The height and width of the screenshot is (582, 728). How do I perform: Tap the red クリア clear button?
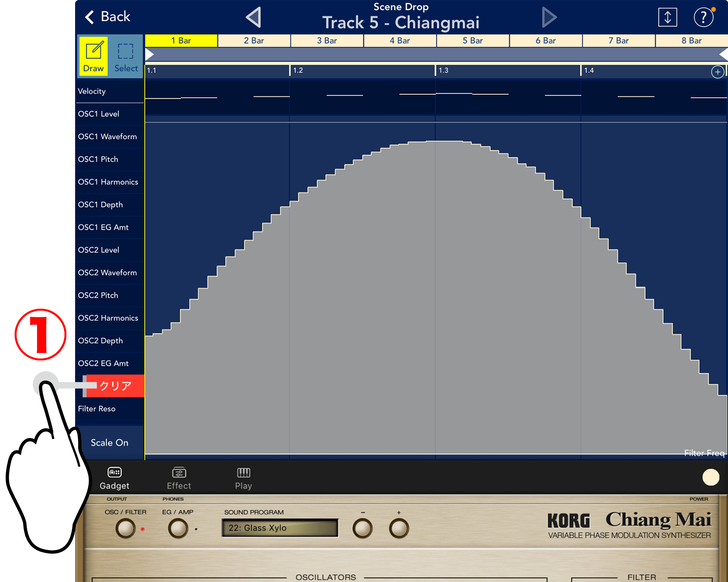[115, 386]
